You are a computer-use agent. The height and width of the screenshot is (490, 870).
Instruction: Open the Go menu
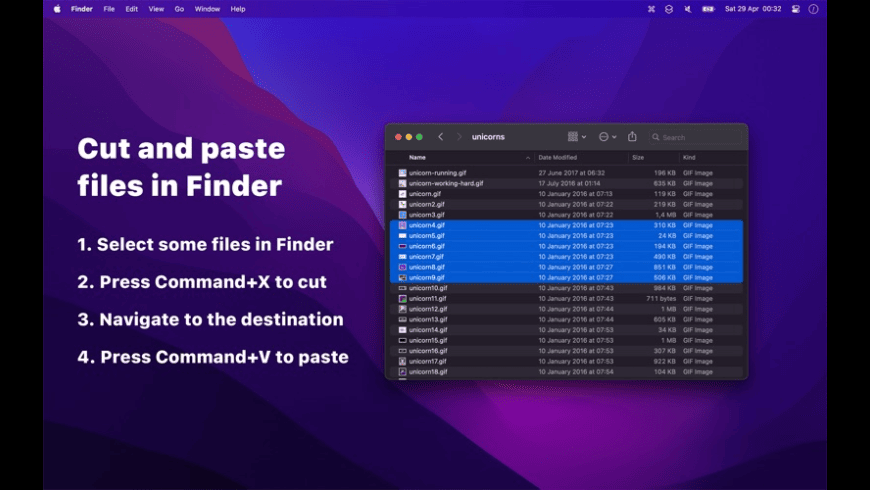tap(179, 9)
